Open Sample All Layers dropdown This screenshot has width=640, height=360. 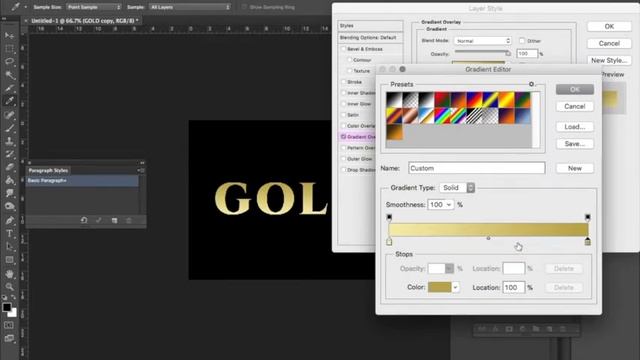click(x=190, y=7)
